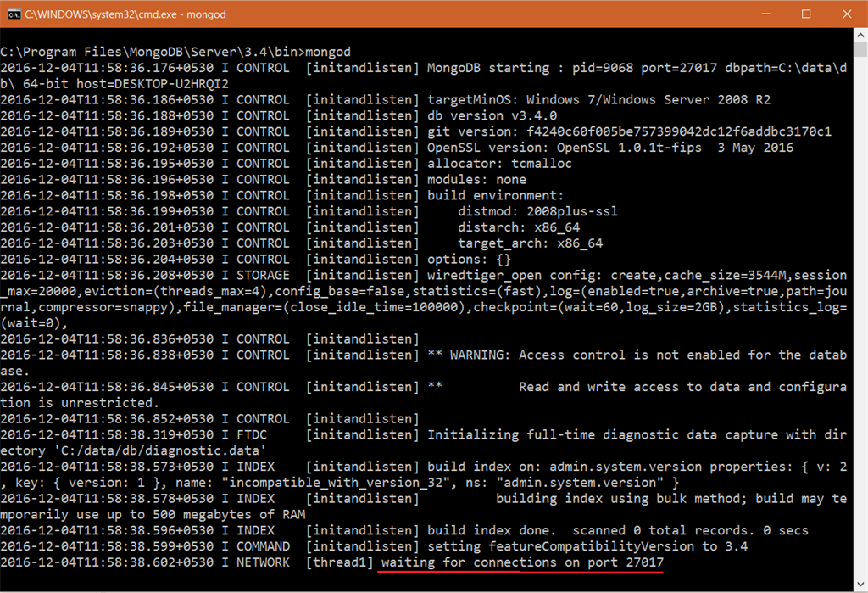Click 'cache_size=3544M' in the config
This screenshot has width=868, height=593.
tap(724, 276)
